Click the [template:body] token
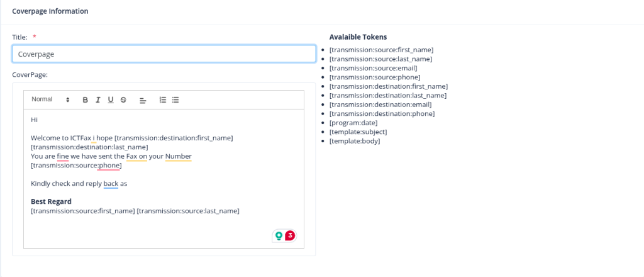 pyautogui.click(x=355, y=141)
